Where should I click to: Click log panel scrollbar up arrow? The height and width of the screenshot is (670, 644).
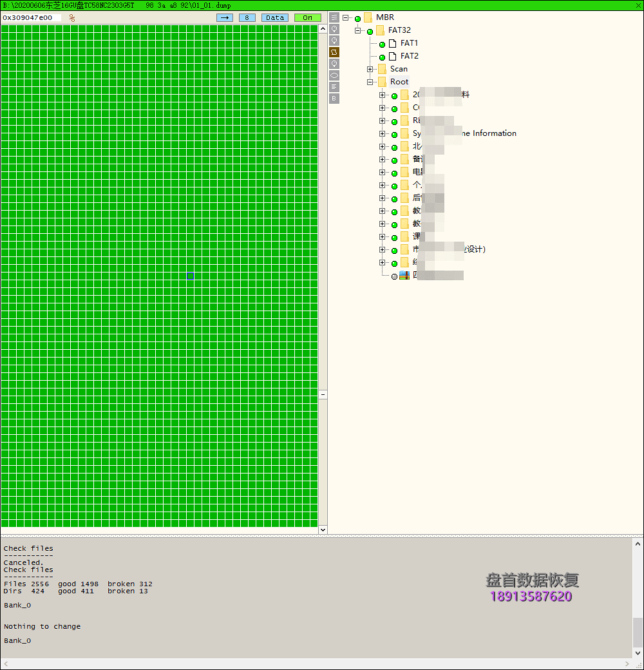[638, 544]
